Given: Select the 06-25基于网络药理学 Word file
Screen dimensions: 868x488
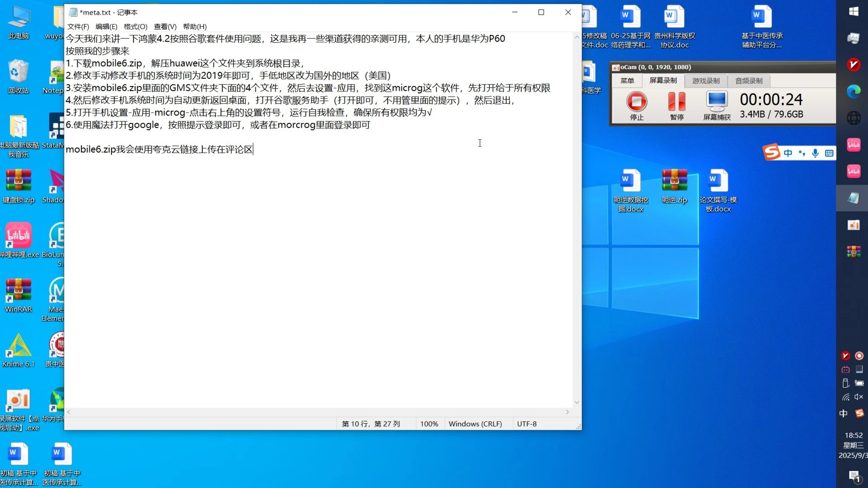Looking at the screenshot, I should (631, 26).
